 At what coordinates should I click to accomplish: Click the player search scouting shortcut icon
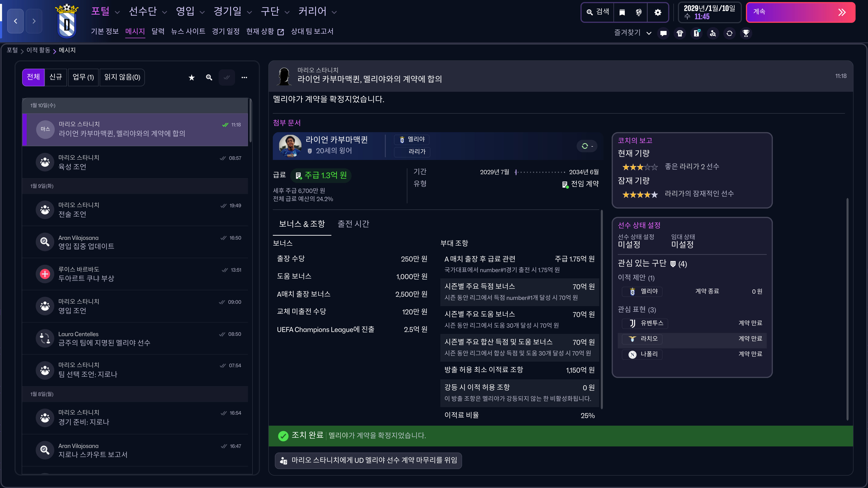(x=713, y=33)
